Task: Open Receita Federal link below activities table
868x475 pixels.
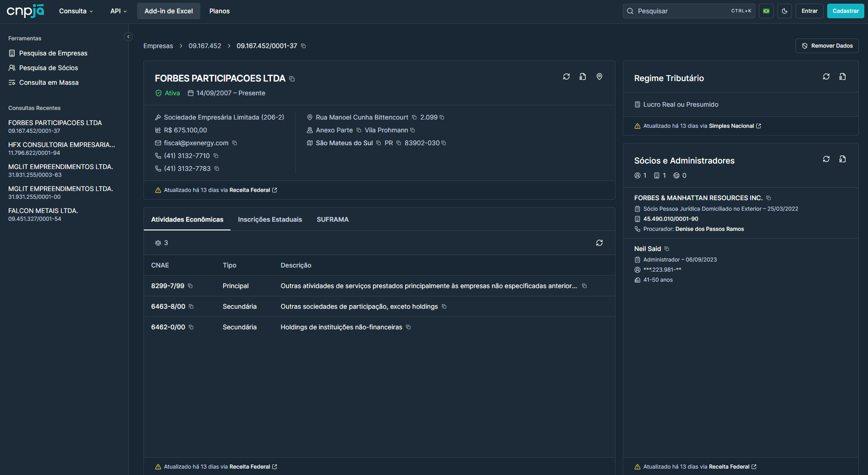Action: pos(253,467)
